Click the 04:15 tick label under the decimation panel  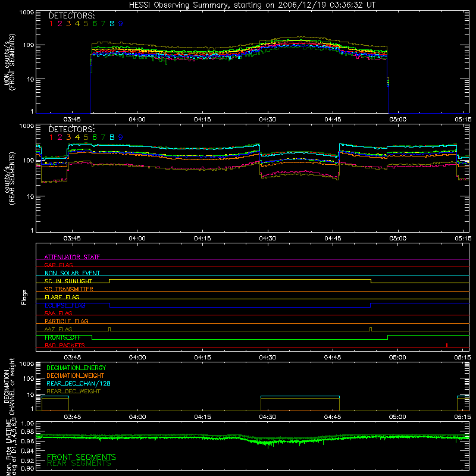point(202,417)
